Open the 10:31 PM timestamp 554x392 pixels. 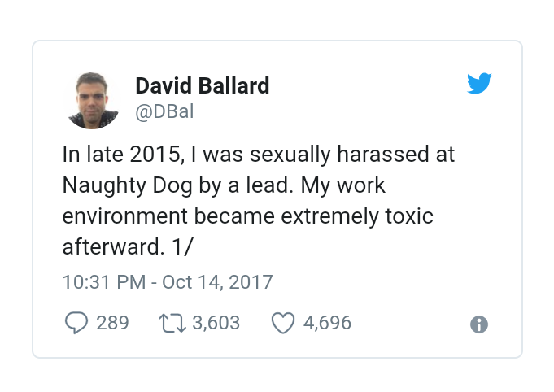tap(104, 282)
